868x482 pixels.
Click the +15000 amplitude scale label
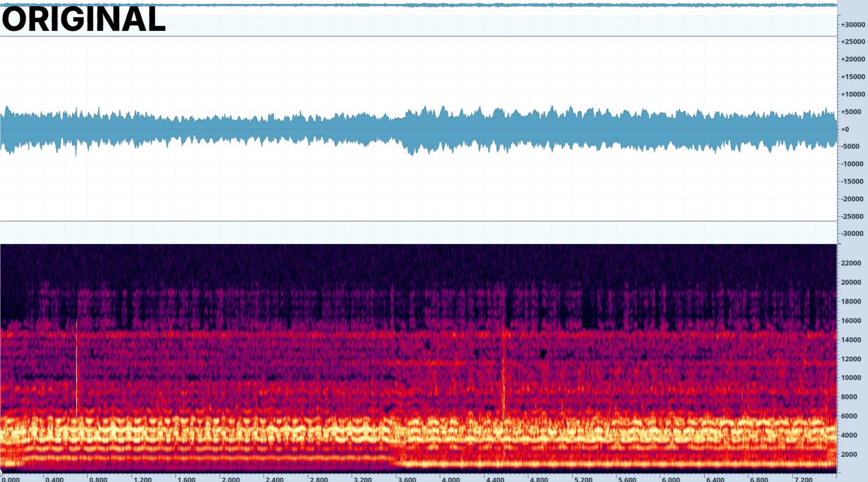[x=853, y=77]
